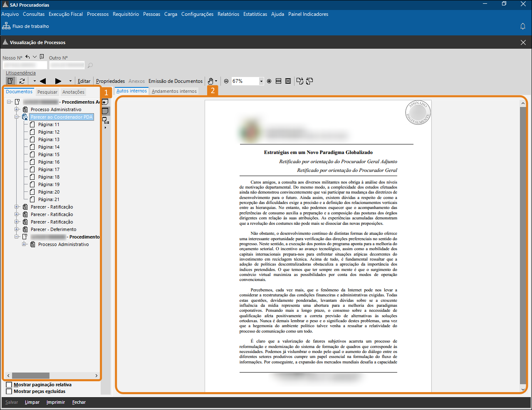The width and height of the screenshot is (532, 410).
Task: Go to next document with right arrow
Action: click(x=58, y=81)
